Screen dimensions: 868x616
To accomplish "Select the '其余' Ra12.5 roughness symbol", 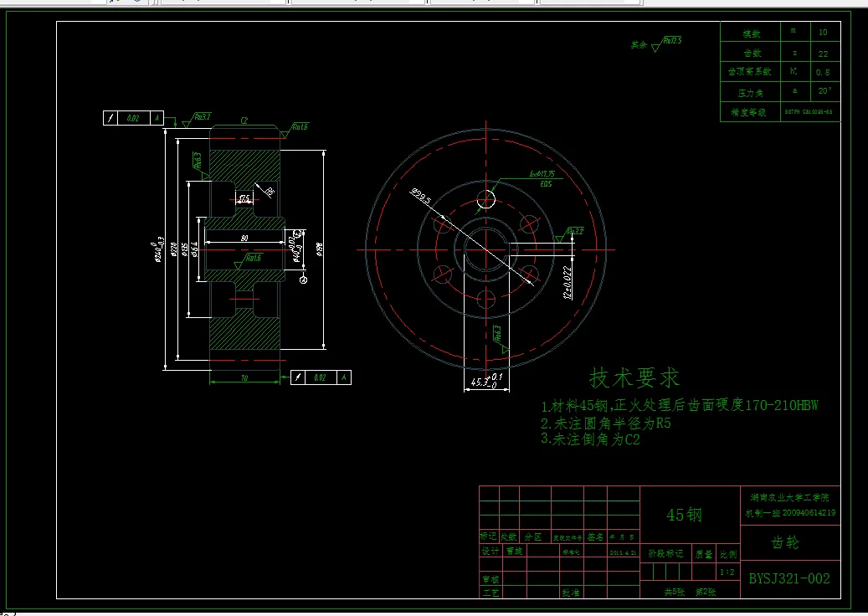I will click(x=656, y=44).
